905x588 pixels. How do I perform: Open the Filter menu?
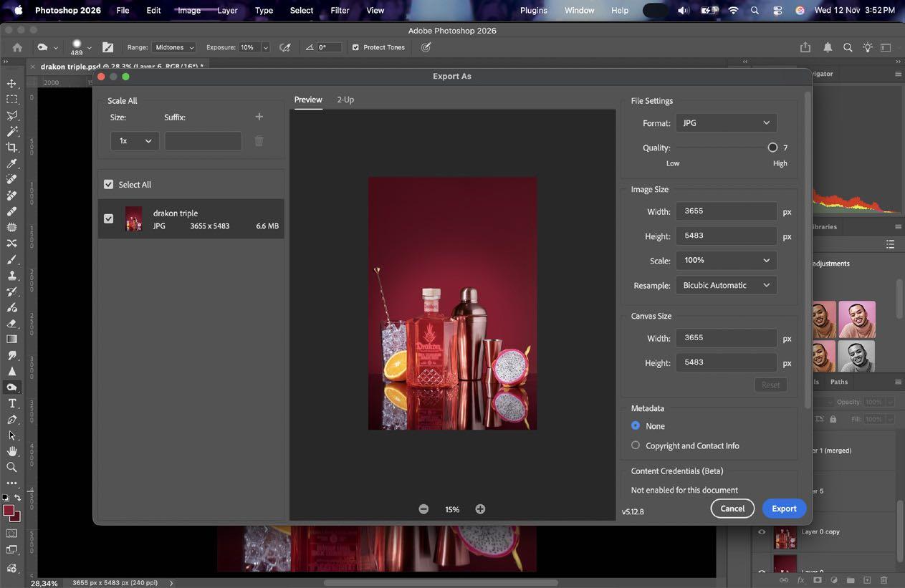(x=340, y=11)
